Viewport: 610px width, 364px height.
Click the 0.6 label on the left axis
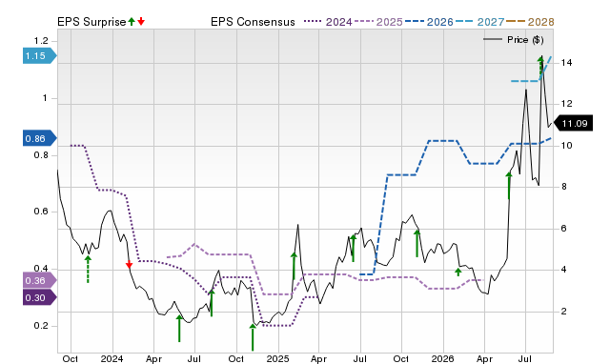tap(41, 212)
